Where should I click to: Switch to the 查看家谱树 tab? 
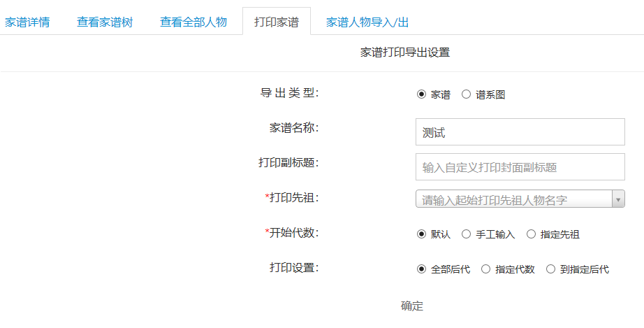pos(105,22)
